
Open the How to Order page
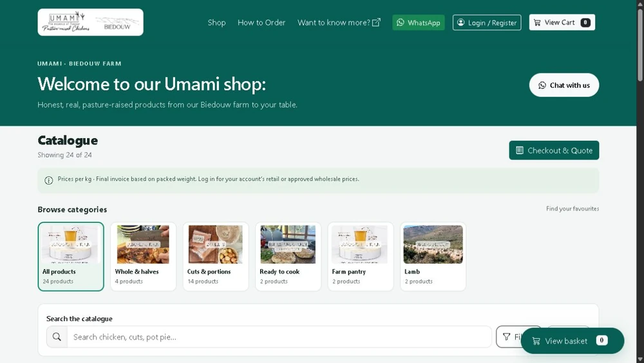click(261, 23)
